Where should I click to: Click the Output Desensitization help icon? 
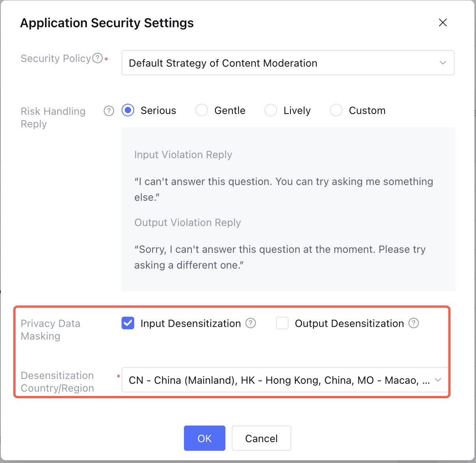point(414,323)
